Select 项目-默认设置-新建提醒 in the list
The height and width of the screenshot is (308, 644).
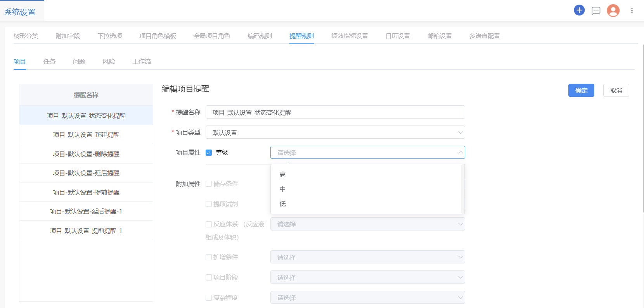point(86,135)
